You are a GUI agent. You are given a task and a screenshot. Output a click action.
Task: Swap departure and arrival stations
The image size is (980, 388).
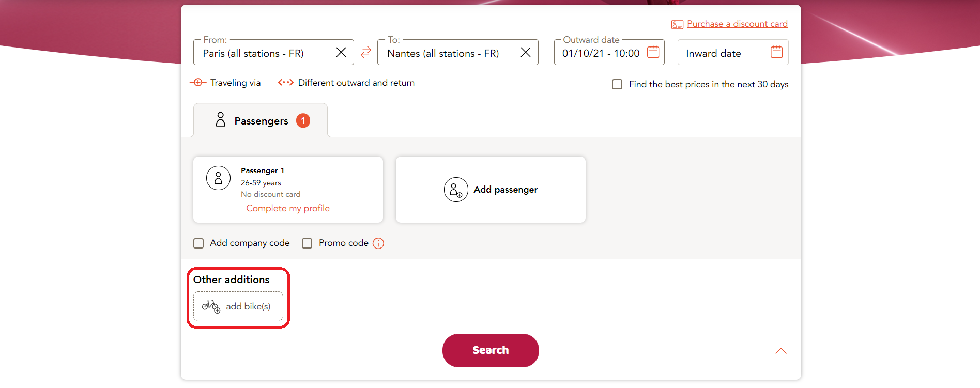(x=366, y=52)
